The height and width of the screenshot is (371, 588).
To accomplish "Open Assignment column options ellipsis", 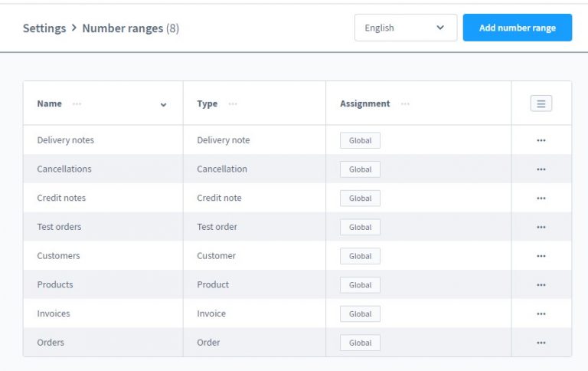I will click(405, 103).
